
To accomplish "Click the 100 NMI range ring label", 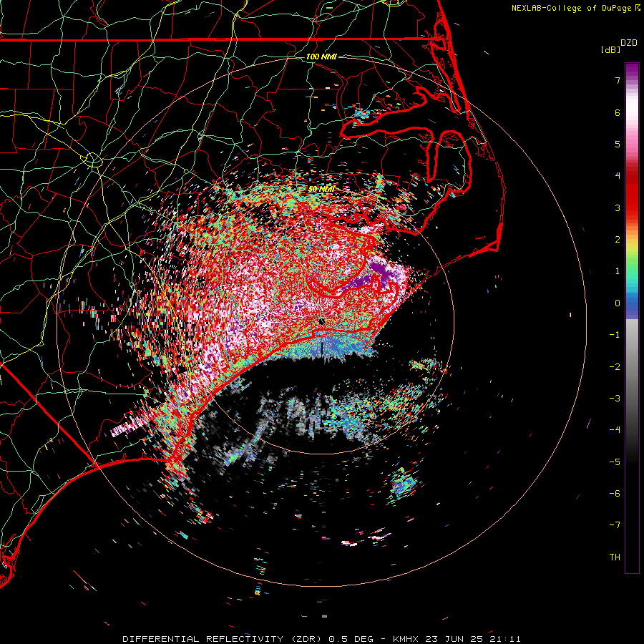I will 321,57.
